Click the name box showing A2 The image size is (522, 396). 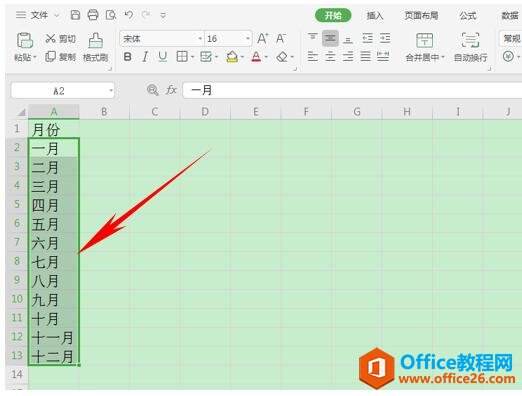(62, 91)
